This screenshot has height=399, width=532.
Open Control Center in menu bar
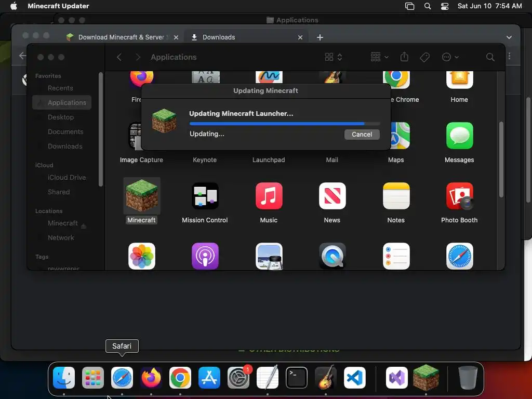tap(445, 6)
